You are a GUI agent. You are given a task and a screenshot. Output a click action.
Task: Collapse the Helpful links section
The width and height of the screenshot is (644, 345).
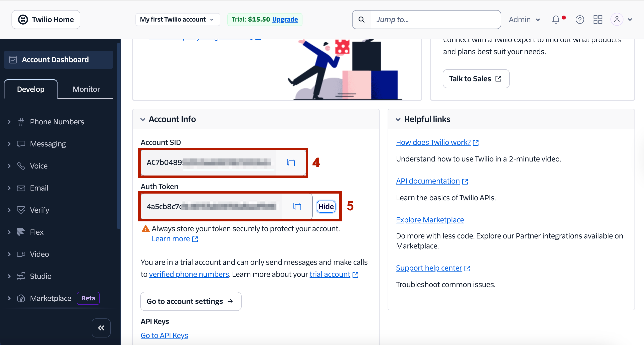(398, 119)
